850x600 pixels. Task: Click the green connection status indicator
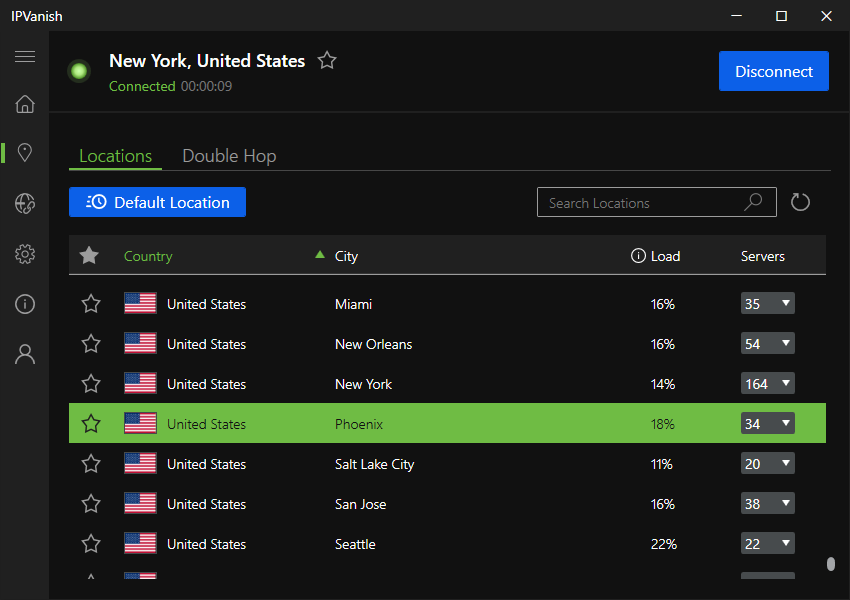(79, 71)
